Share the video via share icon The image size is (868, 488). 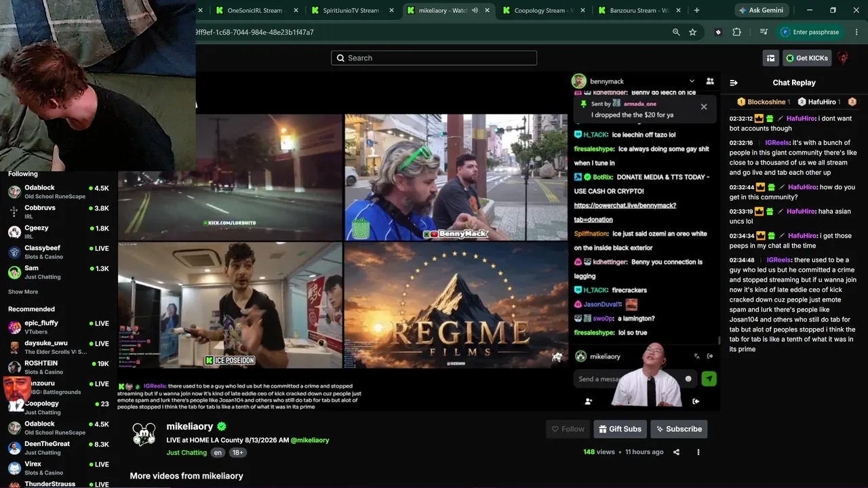pos(676,452)
